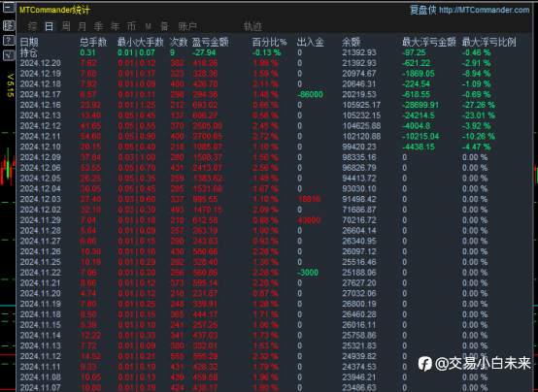The height and width of the screenshot is (392, 538).
Task: Click the 70216.72 balance value
Action: pyautogui.click(x=359, y=220)
